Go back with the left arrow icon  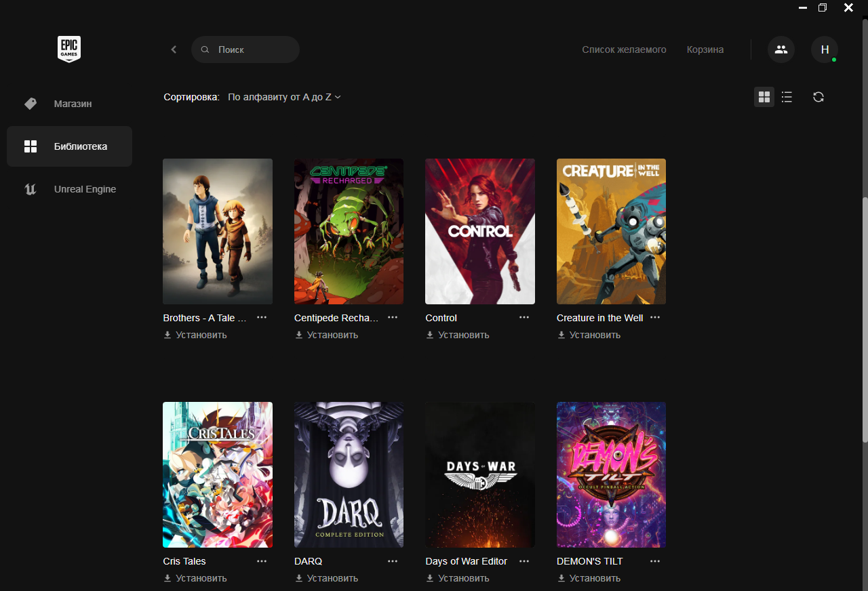pyautogui.click(x=174, y=49)
